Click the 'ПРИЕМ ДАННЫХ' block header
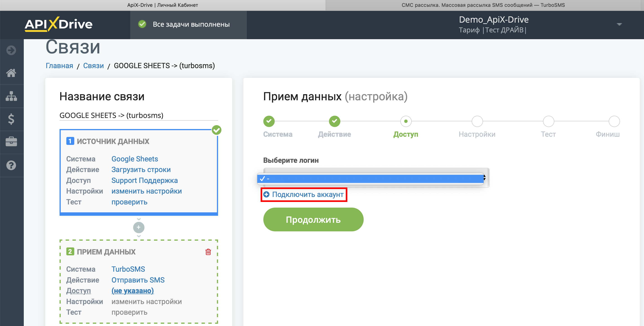Screen dimensions: 644x326 pos(106,252)
